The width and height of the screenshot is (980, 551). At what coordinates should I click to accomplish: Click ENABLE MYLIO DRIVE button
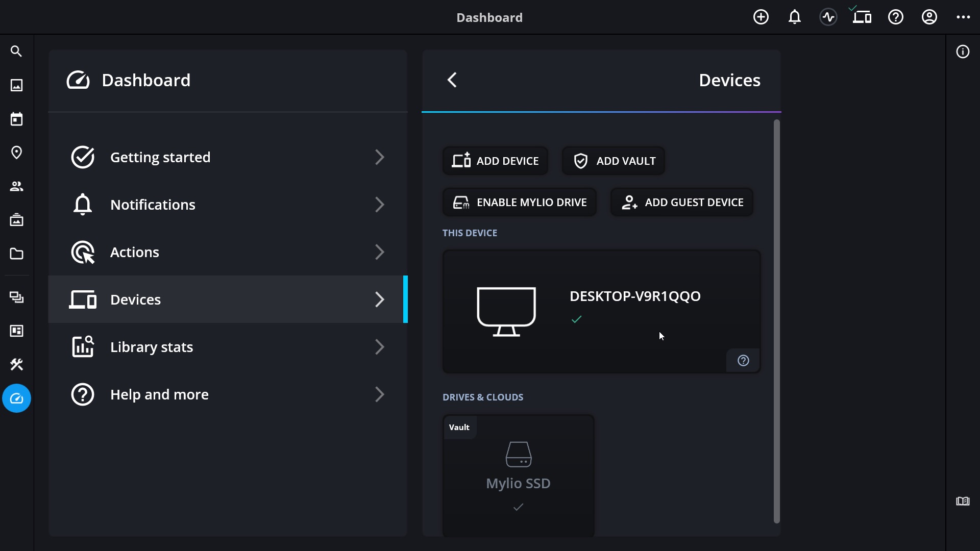tap(519, 202)
